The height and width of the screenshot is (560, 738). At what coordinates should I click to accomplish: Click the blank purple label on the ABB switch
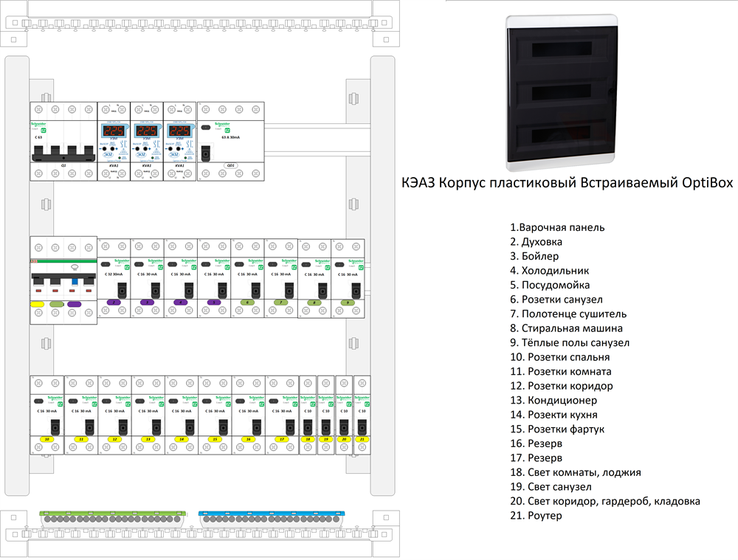(x=75, y=305)
